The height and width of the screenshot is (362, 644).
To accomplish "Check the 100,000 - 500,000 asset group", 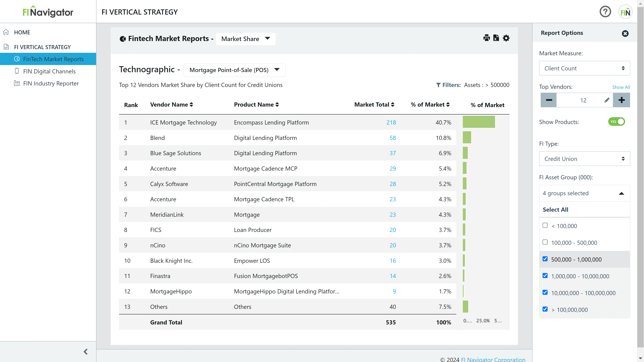I will (x=545, y=242).
